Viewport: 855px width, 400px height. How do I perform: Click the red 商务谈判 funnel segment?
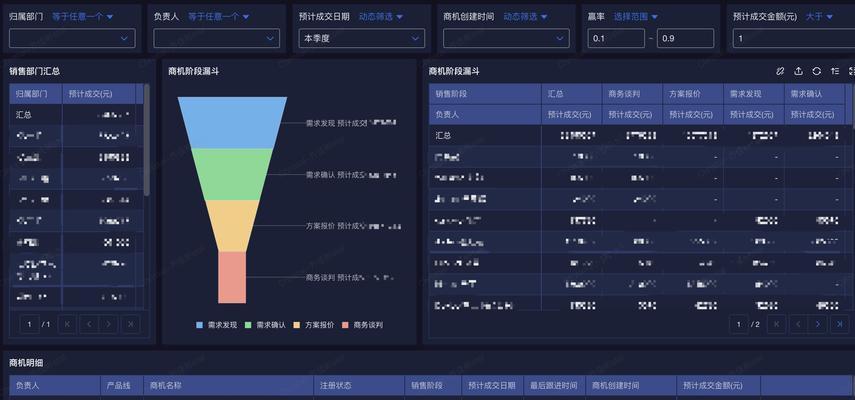pyautogui.click(x=232, y=277)
